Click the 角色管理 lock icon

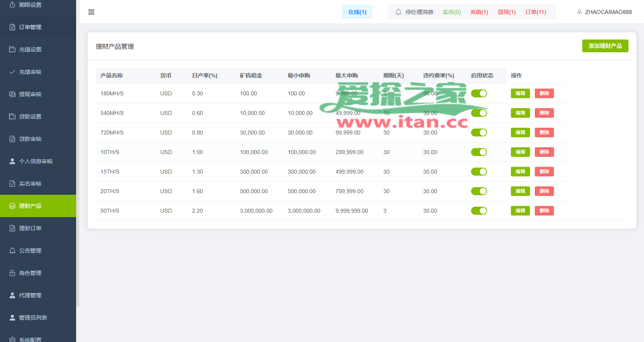(x=12, y=273)
